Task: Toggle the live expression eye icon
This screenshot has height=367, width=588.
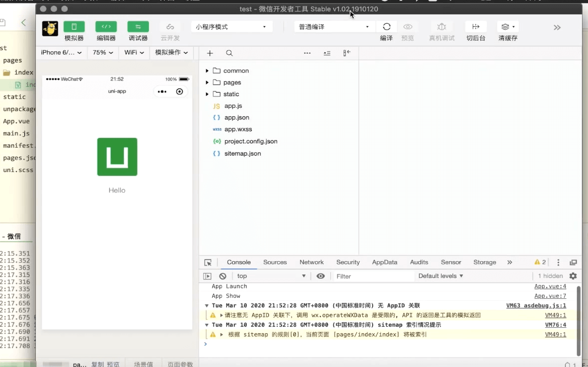Action: (x=320, y=276)
